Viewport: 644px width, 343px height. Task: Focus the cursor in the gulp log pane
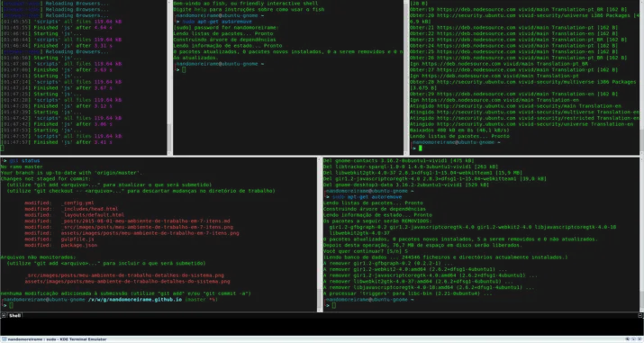2,149
